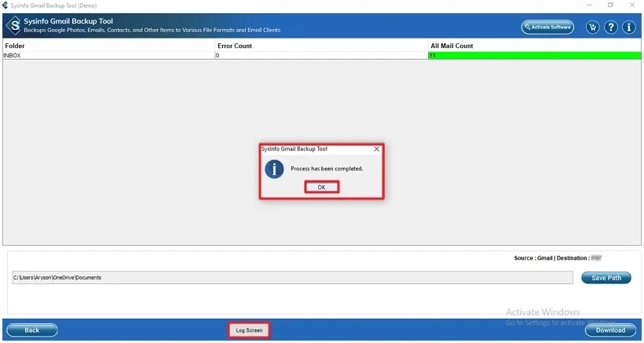Screen dimensions: 644x343
Task: Click Activate Software button
Action: (x=547, y=27)
